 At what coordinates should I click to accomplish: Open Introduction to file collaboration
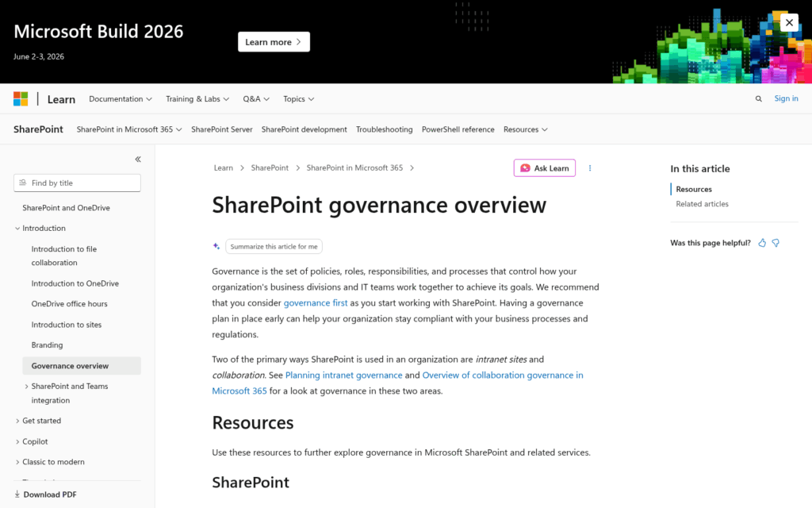(63, 256)
